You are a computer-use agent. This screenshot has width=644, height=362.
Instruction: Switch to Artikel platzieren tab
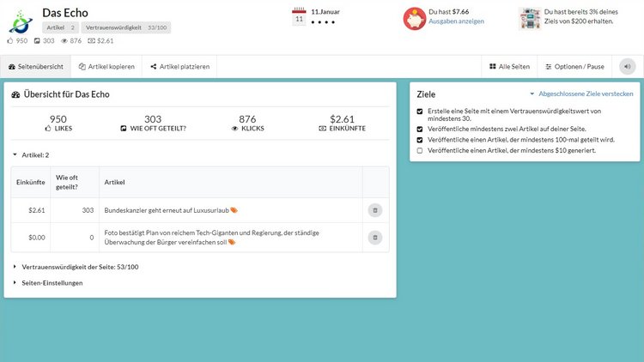click(x=179, y=67)
